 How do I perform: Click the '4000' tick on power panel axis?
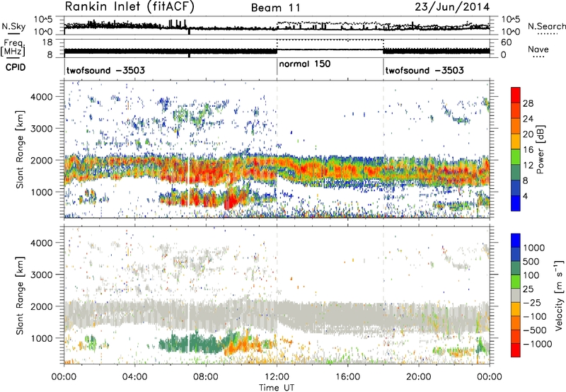coord(42,97)
